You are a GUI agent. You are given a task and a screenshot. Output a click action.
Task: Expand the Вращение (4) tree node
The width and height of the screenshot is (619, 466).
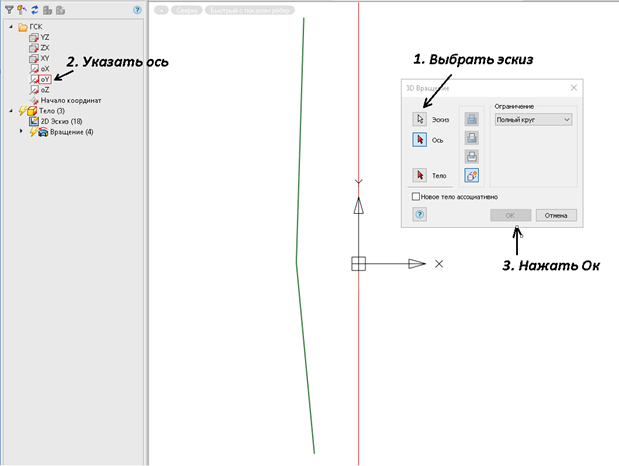click(x=21, y=132)
